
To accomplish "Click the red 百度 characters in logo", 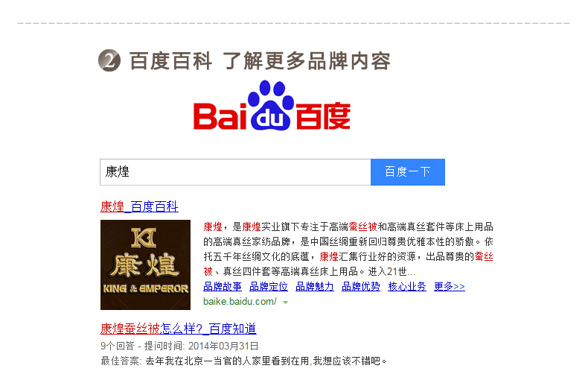I will 323,115.
